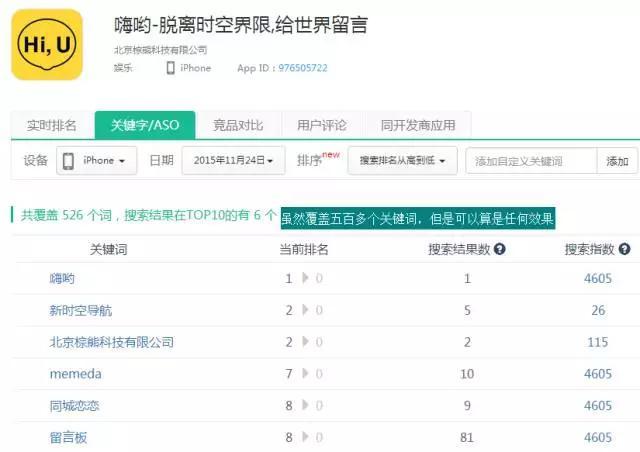Click the 搜索结果数 column header text

459,249
